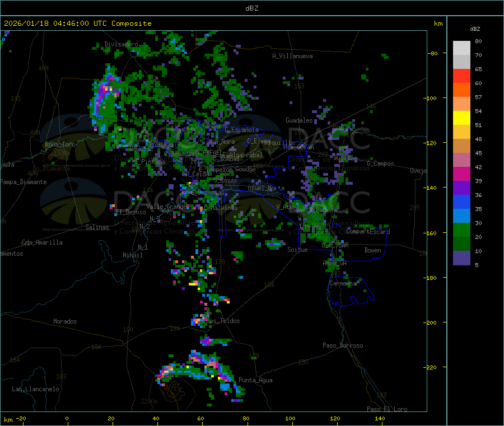Click the Algarrobal label
504x426 pixels.
point(246,155)
